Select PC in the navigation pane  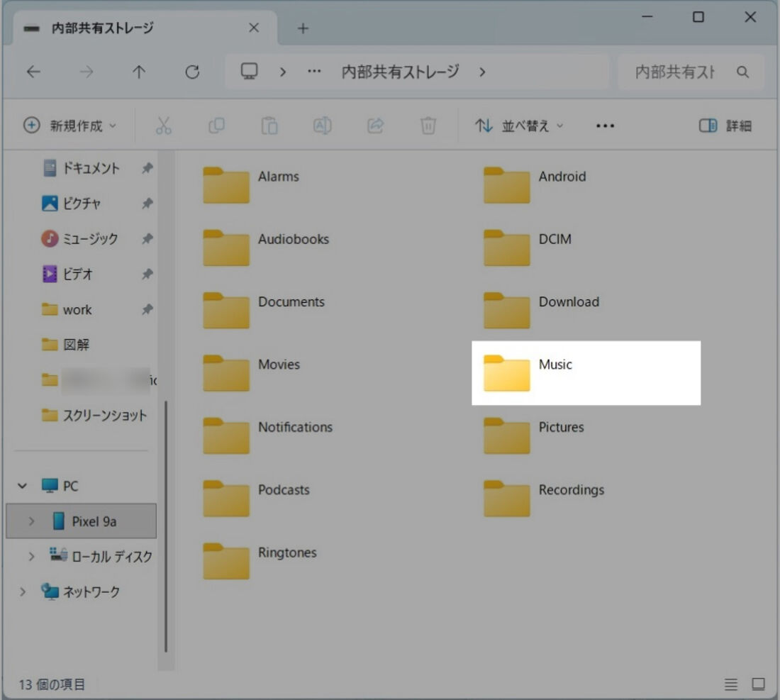[60, 486]
